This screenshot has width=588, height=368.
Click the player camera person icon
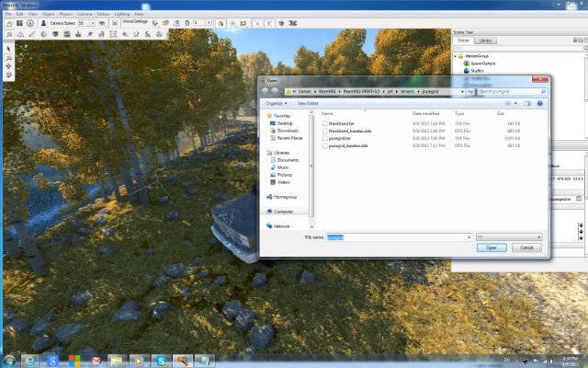(x=43, y=23)
